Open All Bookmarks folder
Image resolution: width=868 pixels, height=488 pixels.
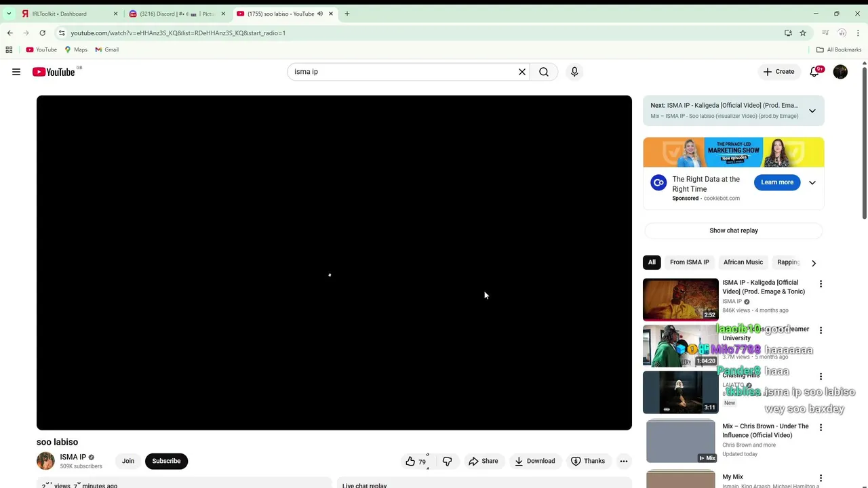[x=839, y=49]
